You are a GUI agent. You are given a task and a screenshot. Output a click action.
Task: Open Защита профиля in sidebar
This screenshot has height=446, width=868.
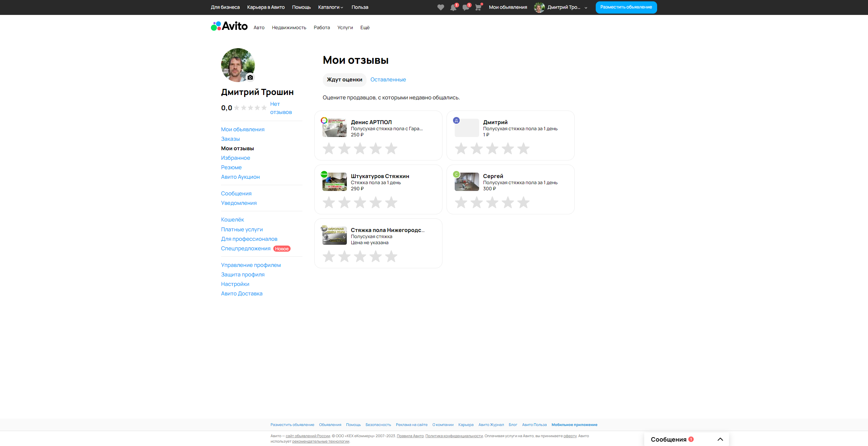[x=243, y=275]
